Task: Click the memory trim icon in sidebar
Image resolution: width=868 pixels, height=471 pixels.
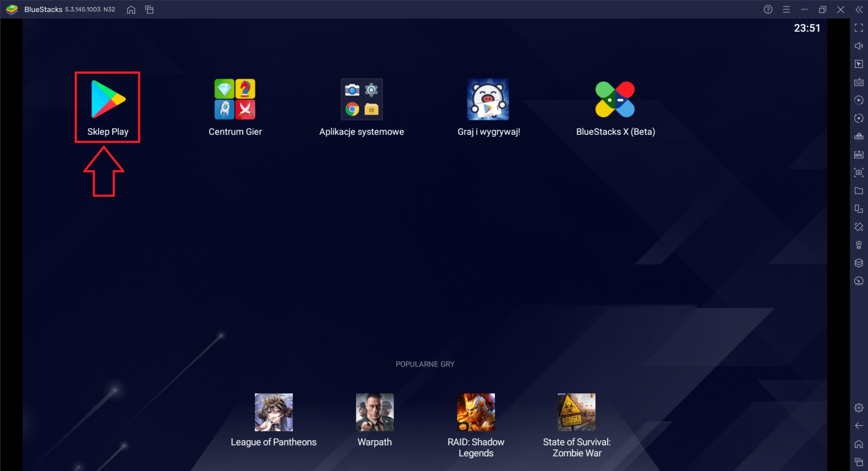Action: pos(859,136)
